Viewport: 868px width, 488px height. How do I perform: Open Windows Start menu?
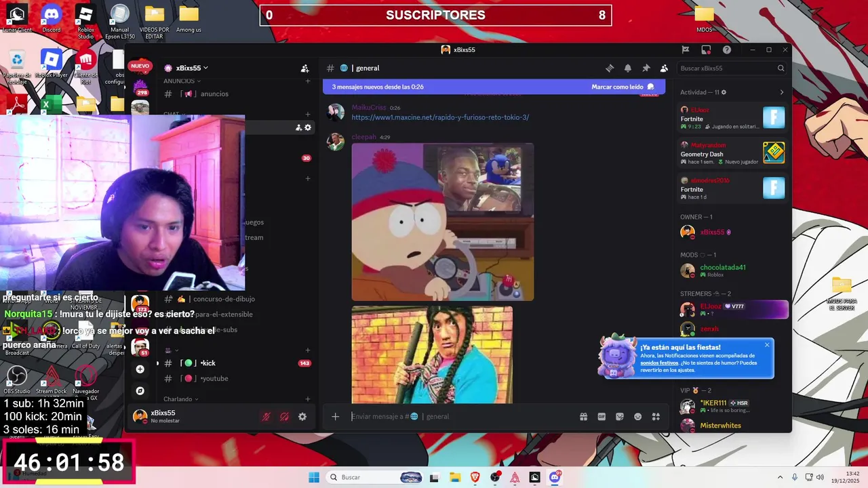coord(314,477)
